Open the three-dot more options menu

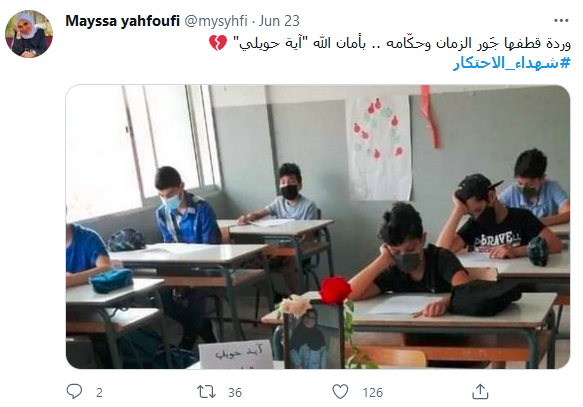561,20
